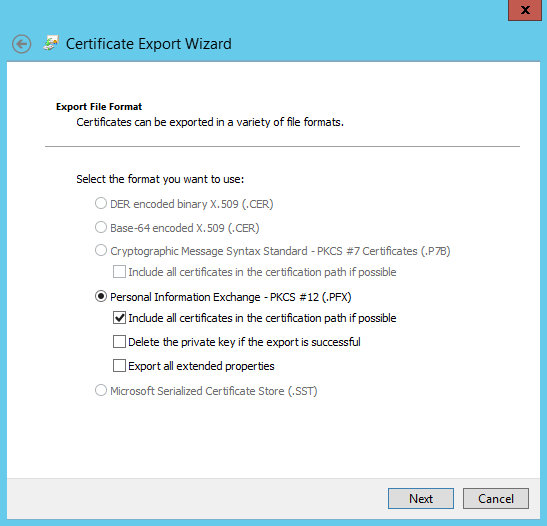The image size is (547, 526).
Task: Click the Certificate Export Wizard title text
Action: point(149,44)
